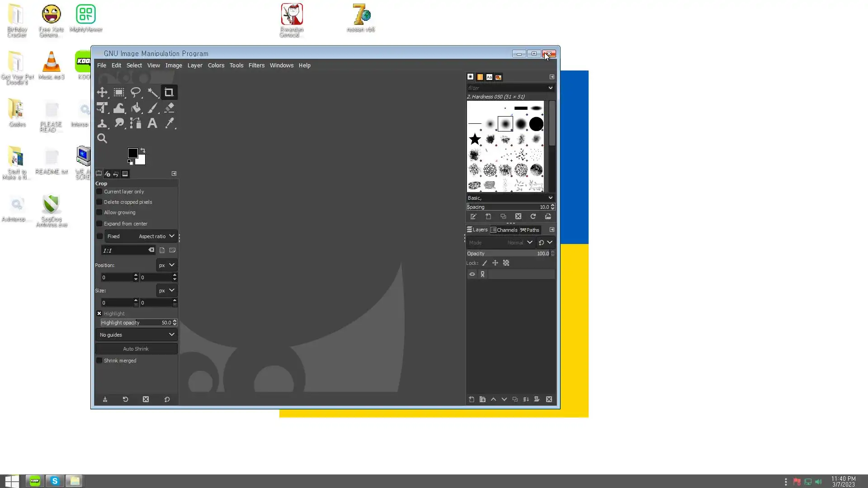Pick the Color Picker eyedropper tool
868x488 pixels.
[170, 123]
